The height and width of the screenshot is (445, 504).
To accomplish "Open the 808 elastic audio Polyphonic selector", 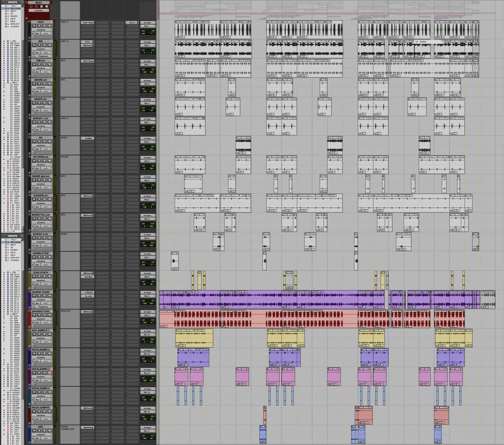I will click(x=43, y=56).
